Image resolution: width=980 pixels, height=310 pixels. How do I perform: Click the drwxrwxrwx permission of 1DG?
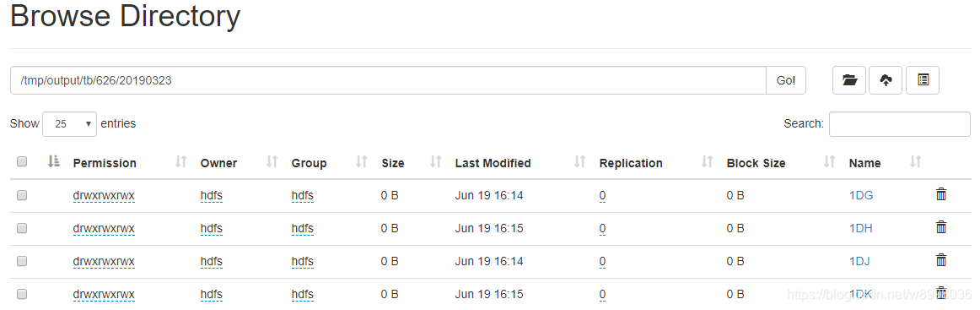point(104,195)
